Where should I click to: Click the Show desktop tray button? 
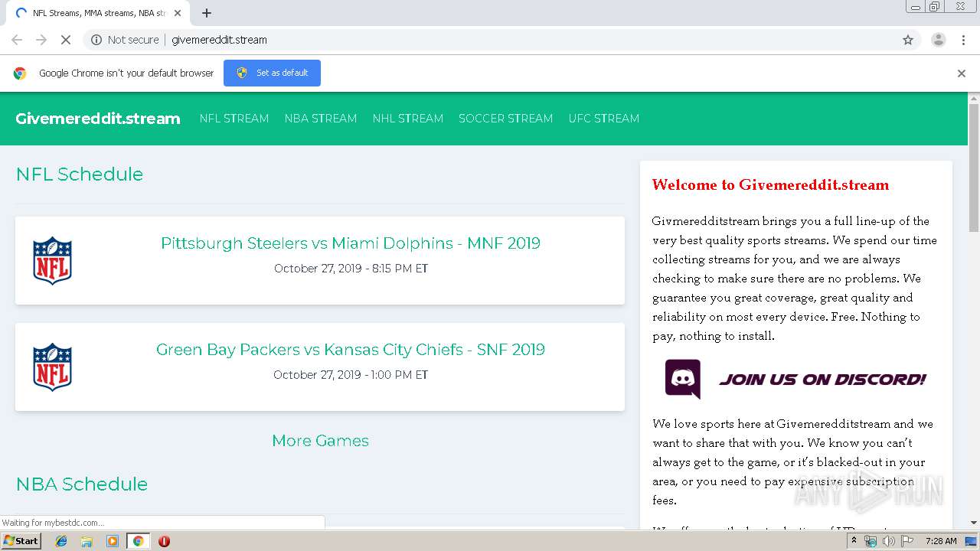pyautogui.click(x=971, y=541)
